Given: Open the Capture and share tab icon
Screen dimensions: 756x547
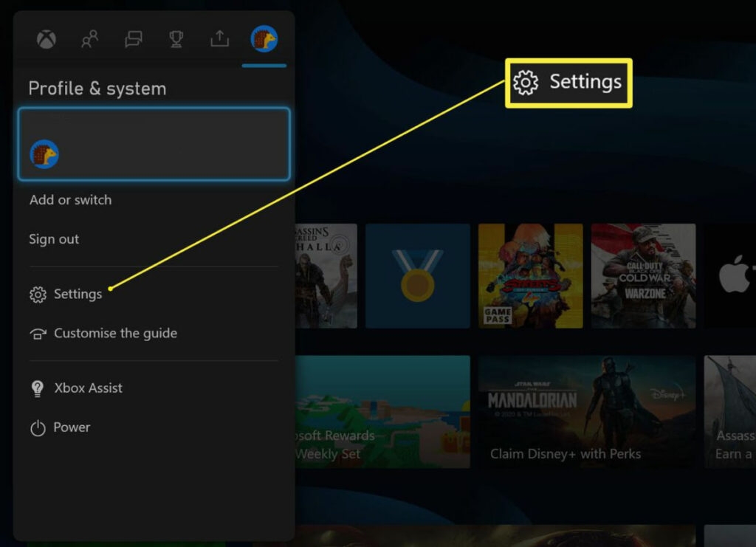Looking at the screenshot, I should tap(220, 38).
